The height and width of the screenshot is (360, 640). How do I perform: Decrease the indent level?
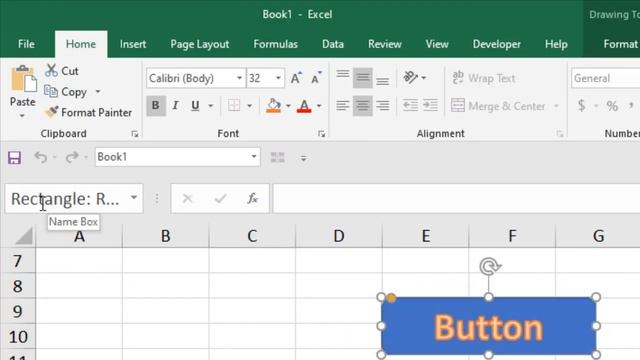(410, 106)
